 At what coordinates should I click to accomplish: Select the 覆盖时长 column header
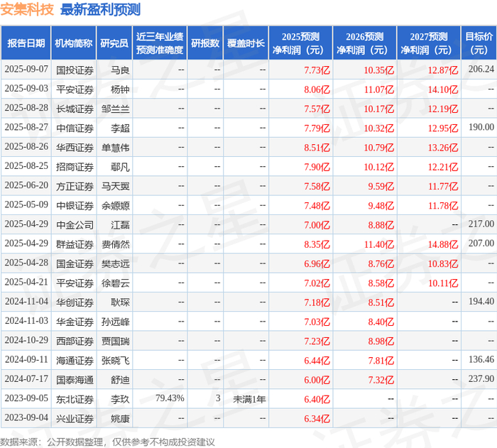point(246,43)
